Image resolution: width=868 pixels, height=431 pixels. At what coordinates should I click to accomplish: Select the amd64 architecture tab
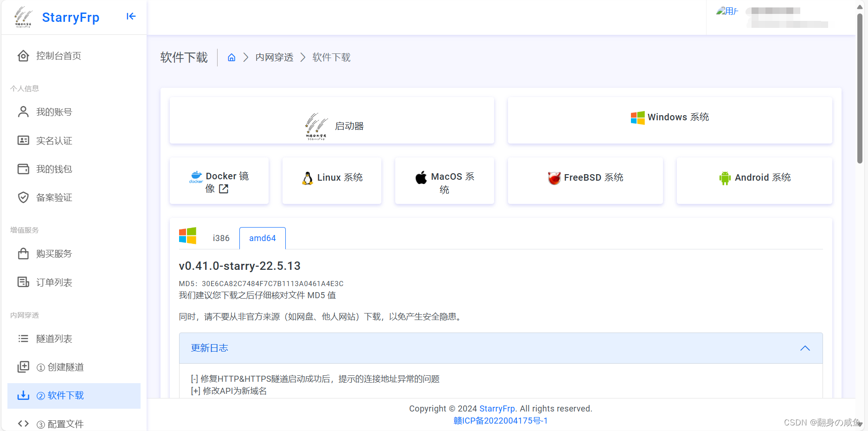coord(262,238)
